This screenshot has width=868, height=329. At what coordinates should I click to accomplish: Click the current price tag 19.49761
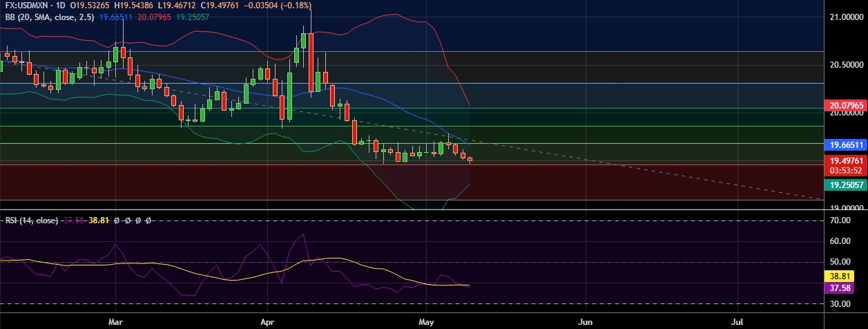[x=845, y=160]
